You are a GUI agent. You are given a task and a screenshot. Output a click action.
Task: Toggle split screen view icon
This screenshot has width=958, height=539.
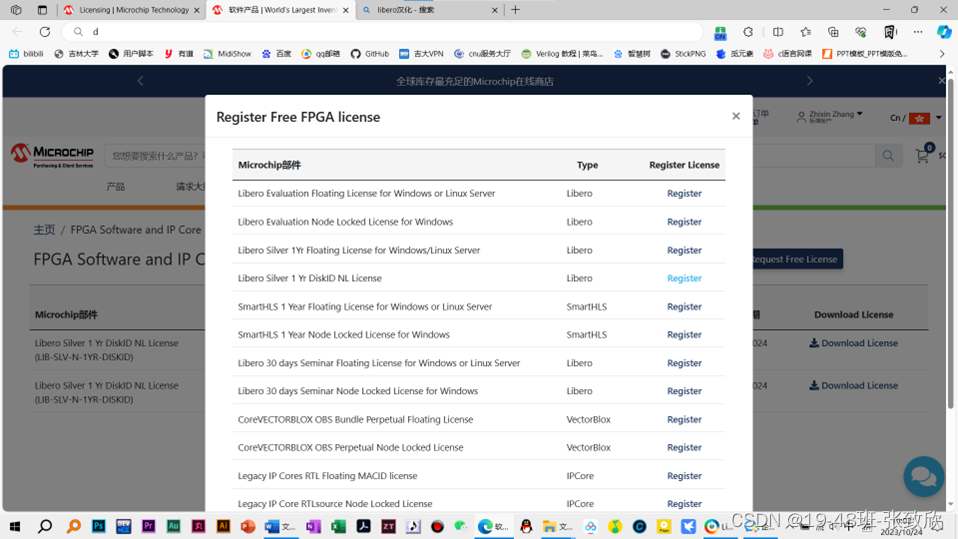click(x=778, y=32)
